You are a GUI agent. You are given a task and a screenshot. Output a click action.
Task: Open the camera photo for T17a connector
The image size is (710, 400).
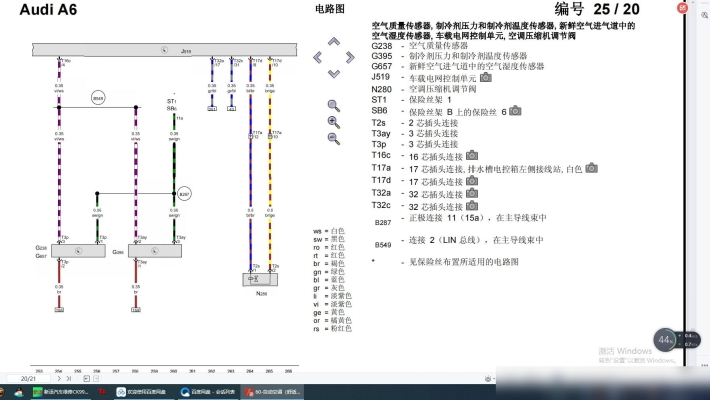(x=591, y=168)
